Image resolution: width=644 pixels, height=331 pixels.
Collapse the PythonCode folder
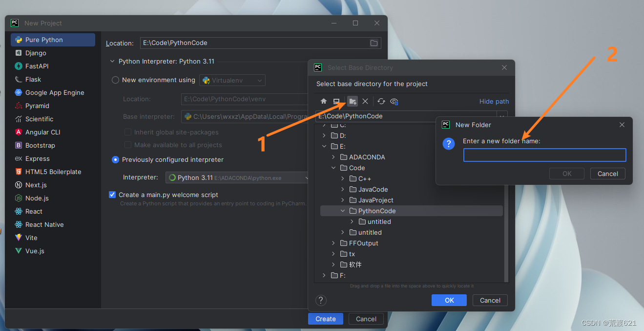pyautogui.click(x=343, y=211)
